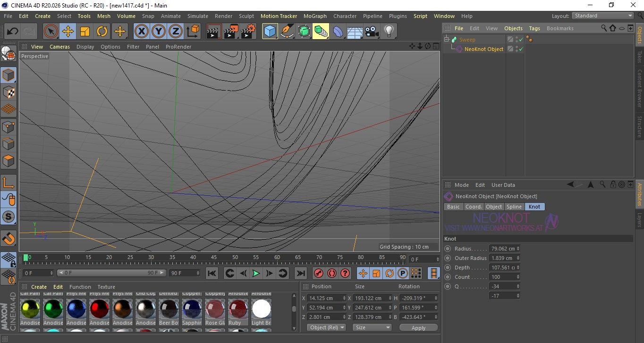644x343 pixels.
Task: Click the Apply button in coordinates
Action: click(418, 327)
